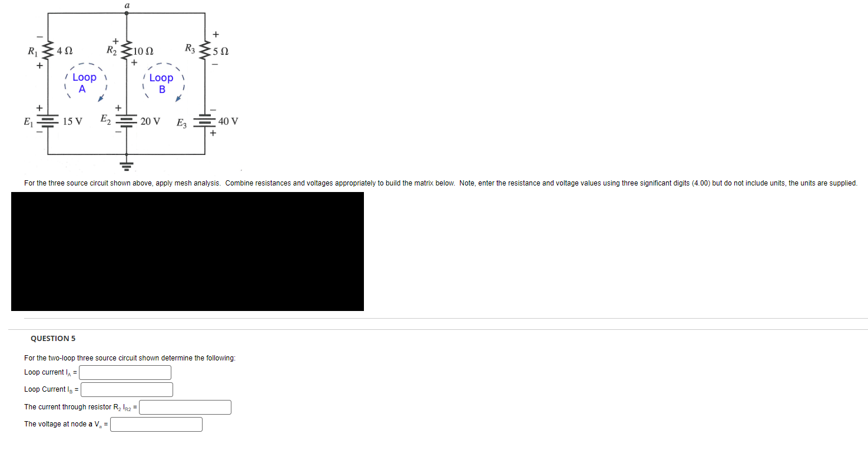Click the R1 4 Ω resistor symbol
The height and width of the screenshot is (450, 868).
pyautogui.click(x=47, y=51)
